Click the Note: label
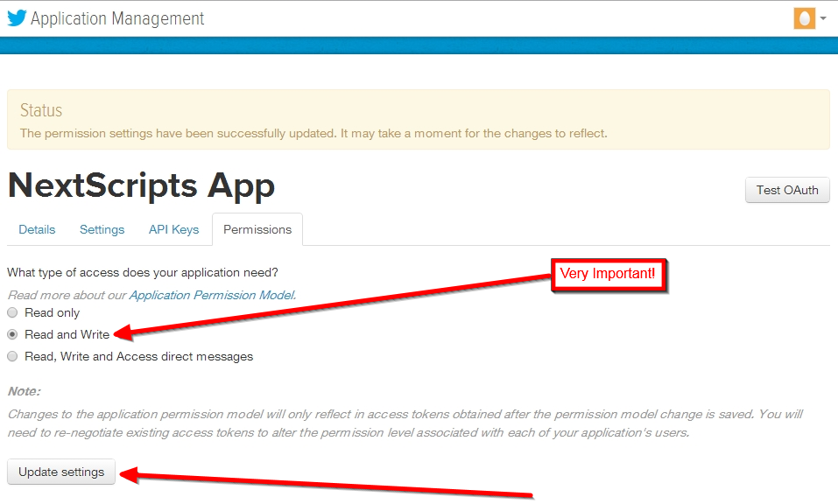Viewport: 838px width, 504px height. coord(24,391)
